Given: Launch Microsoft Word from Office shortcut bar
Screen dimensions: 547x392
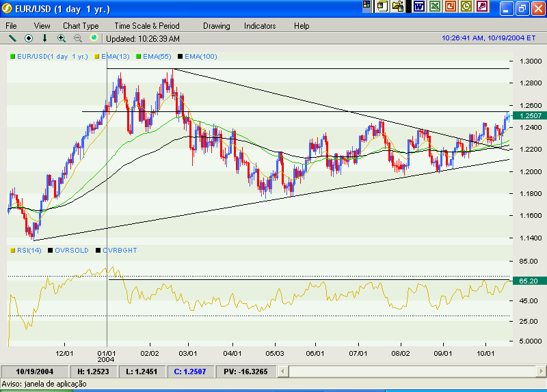Looking at the screenshot, I should [418, 7].
